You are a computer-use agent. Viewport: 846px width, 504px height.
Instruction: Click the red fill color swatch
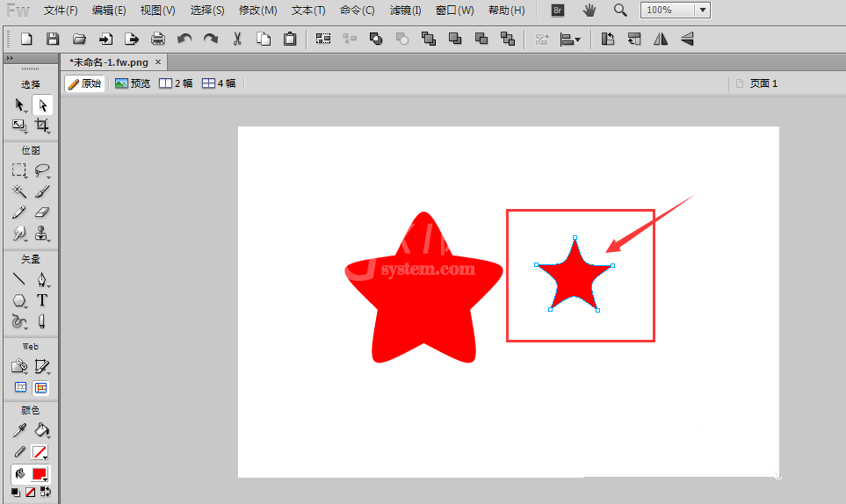tap(40, 474)
